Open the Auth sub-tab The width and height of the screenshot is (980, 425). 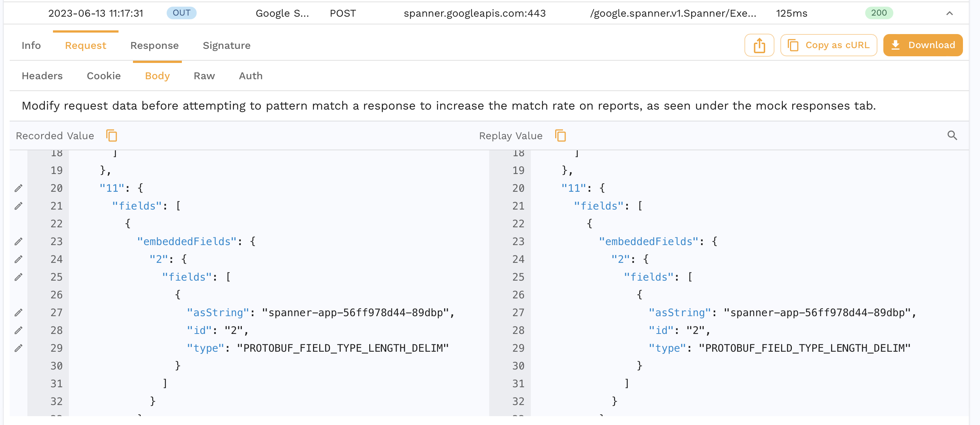pos(251,76)
